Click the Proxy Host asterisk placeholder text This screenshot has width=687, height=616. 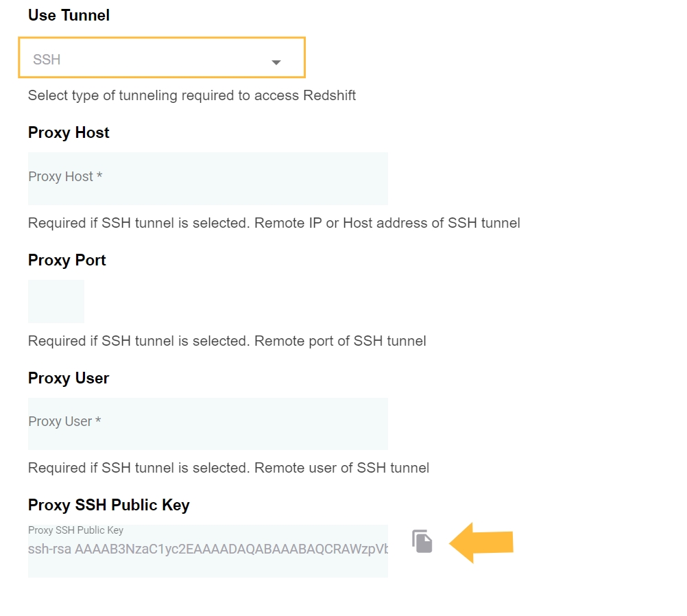coord(66,177)
